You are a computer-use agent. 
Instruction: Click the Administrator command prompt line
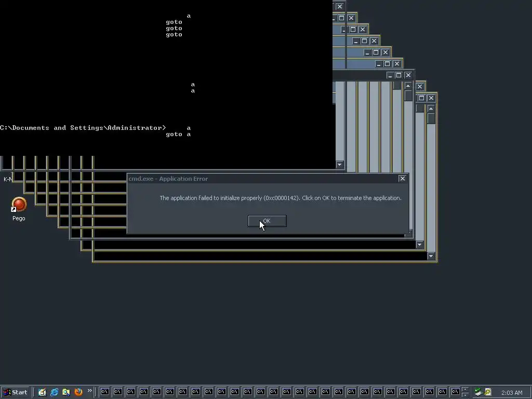coord(83,128)
